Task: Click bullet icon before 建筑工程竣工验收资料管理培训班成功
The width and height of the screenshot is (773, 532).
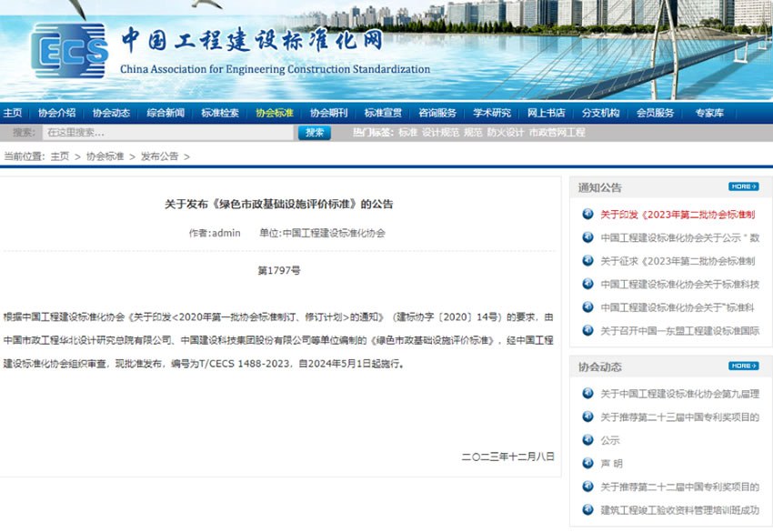Action: tap(587, 510)
